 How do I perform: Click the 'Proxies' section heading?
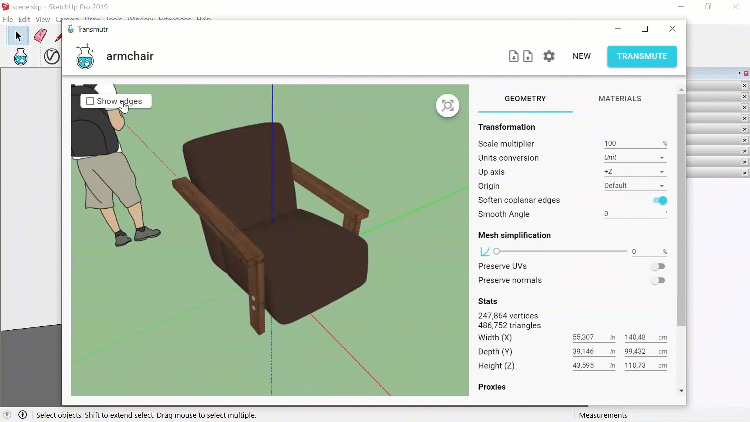(492, 387)
